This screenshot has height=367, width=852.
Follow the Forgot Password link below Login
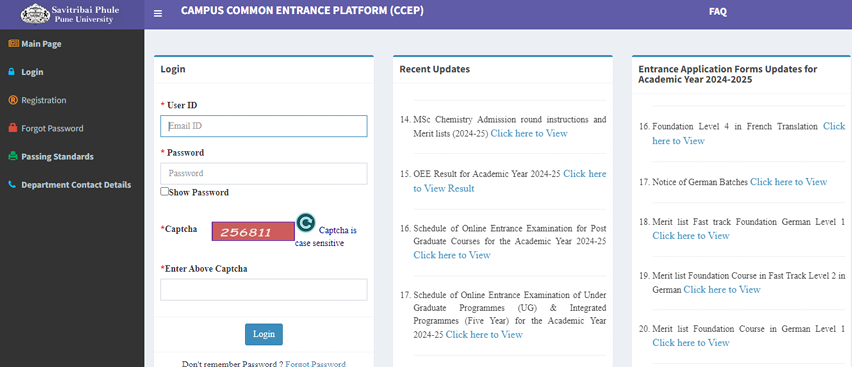315,364
